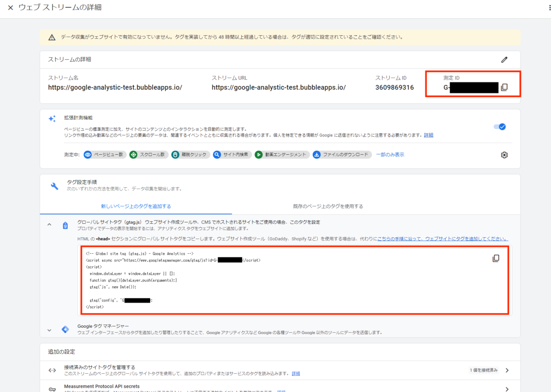Screen dimensions: 551x392
Task: Open enhanced measurement settings gear
Action: pos(504,155)
